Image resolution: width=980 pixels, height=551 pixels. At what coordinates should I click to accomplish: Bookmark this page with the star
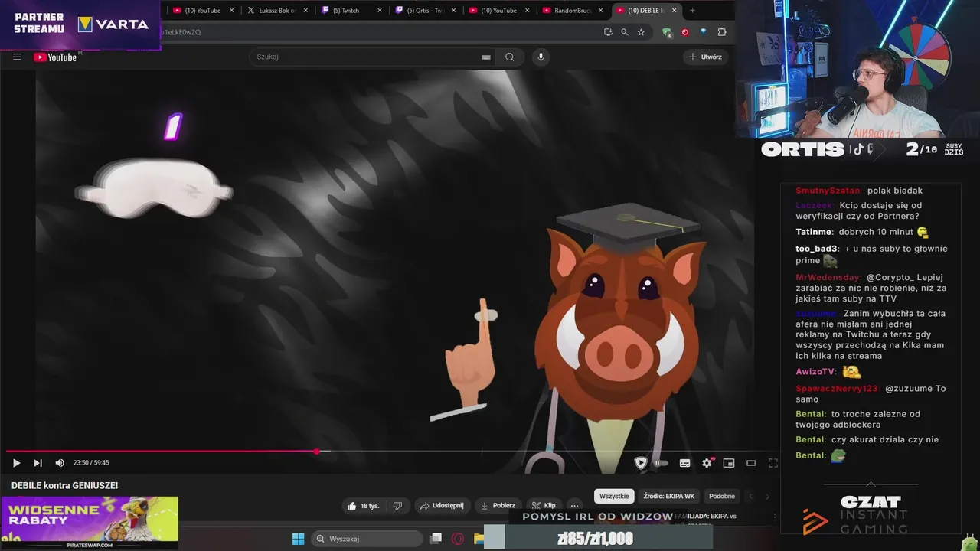click(641, 32)
